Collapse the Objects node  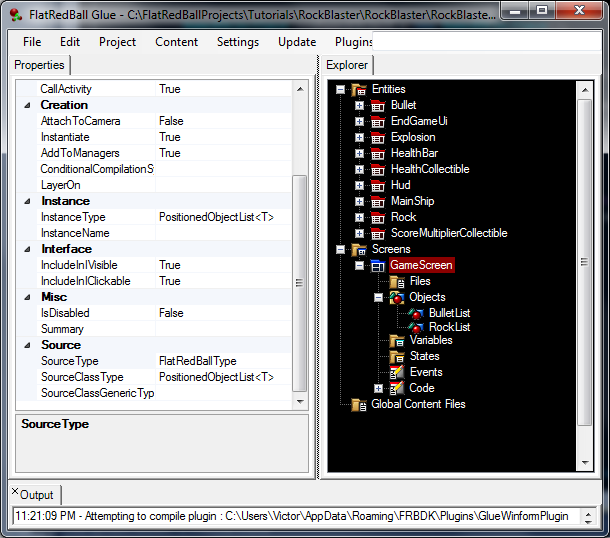[379, 298]
